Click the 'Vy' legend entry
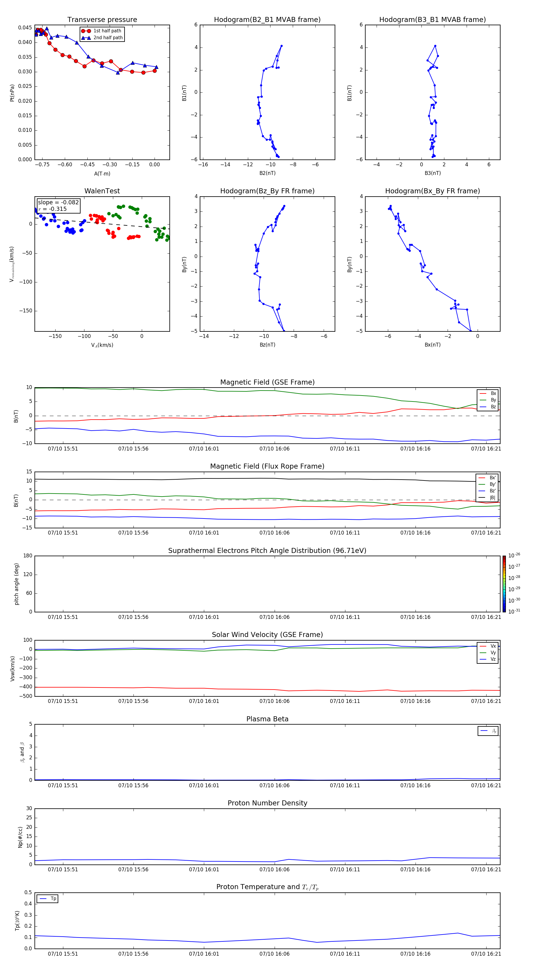Image resolution: width=535 pixels, height=980 pixels. point(488,653)
